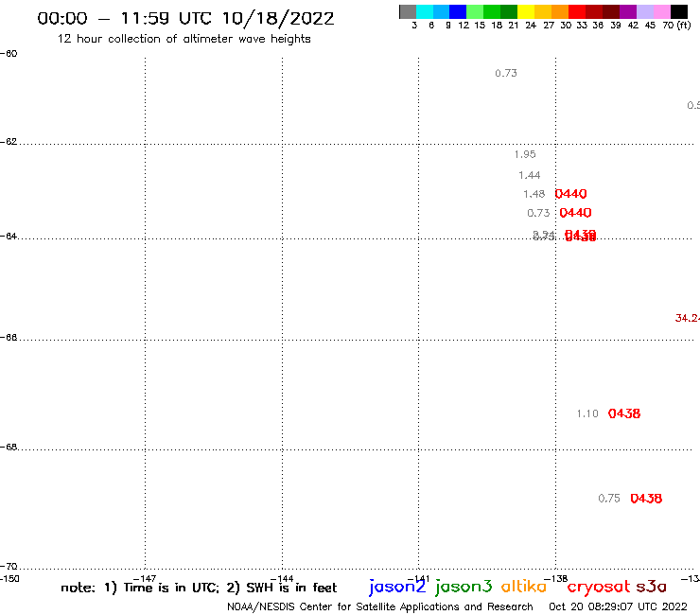Select the cyan swatch on the wave height legend
Image resolution: width=700 pixels, height=615 pixels.
click(425, 11)
